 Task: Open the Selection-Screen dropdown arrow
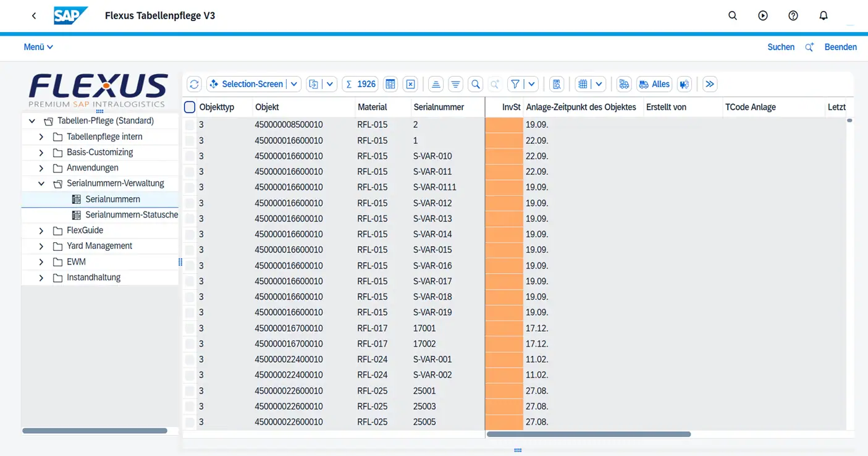[x=294, y=84]
